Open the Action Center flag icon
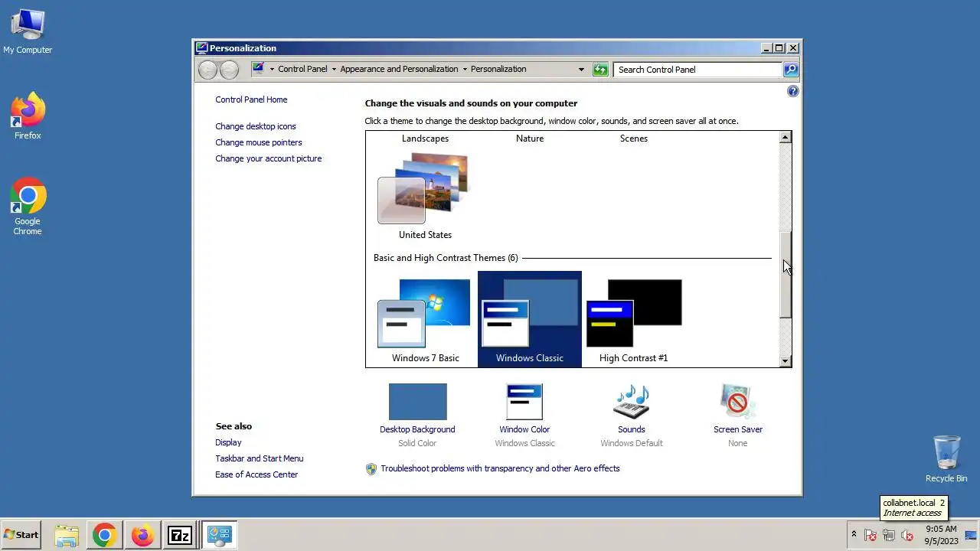980x551 pixels. pyautogui.click(x=871, y=535)
